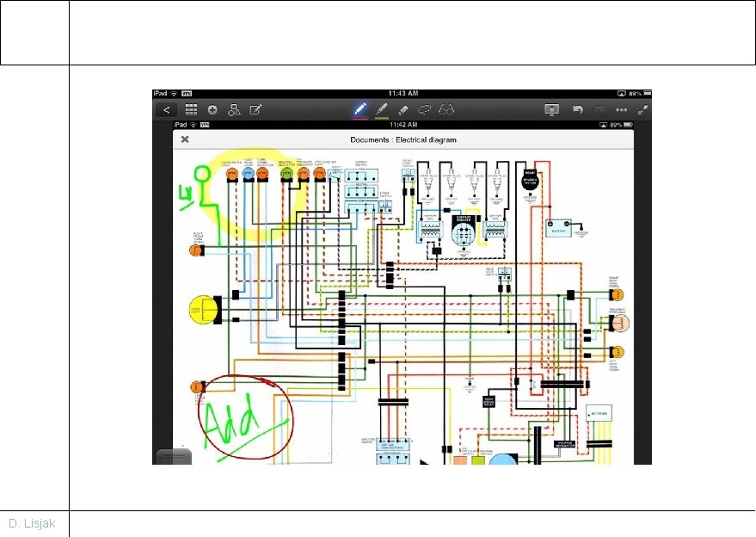This screenshot has width=756, height=537.
Task: Click the battery indicator in the top status bar
Action: (x=647, y=93)
